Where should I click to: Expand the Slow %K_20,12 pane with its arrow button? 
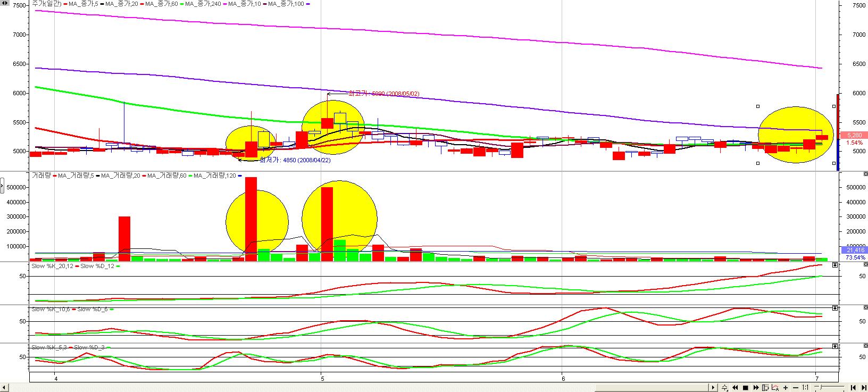[835, 264]
